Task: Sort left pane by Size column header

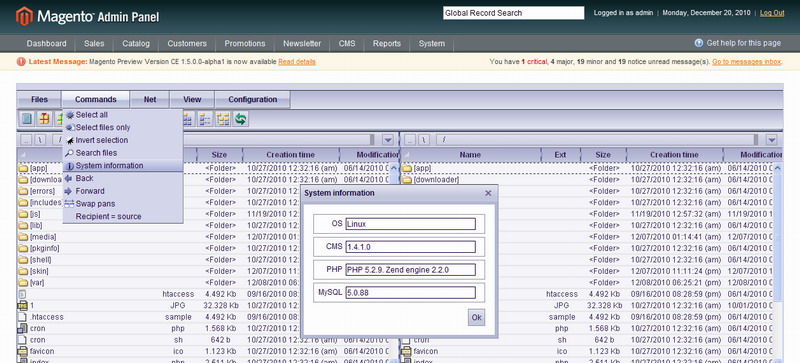Action: 219,155
